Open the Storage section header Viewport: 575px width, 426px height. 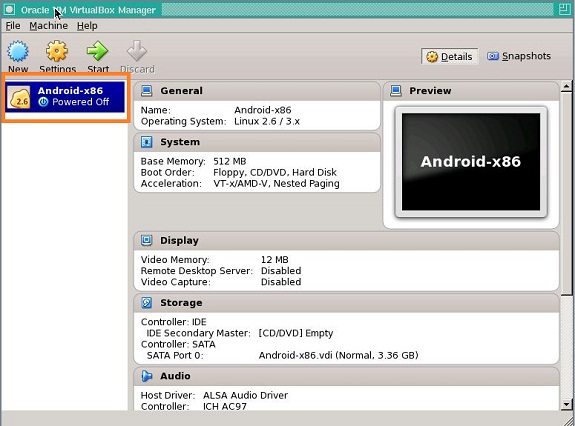pos(347,303)
